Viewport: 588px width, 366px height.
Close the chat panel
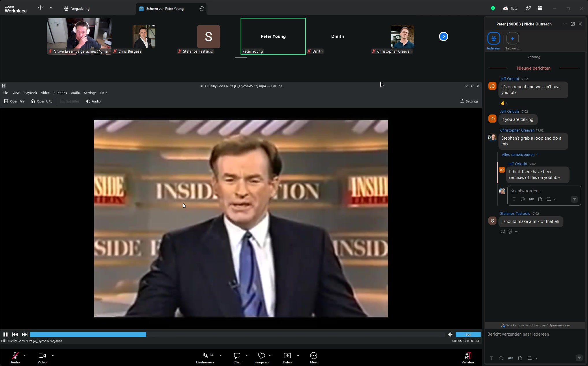[580, 24]
